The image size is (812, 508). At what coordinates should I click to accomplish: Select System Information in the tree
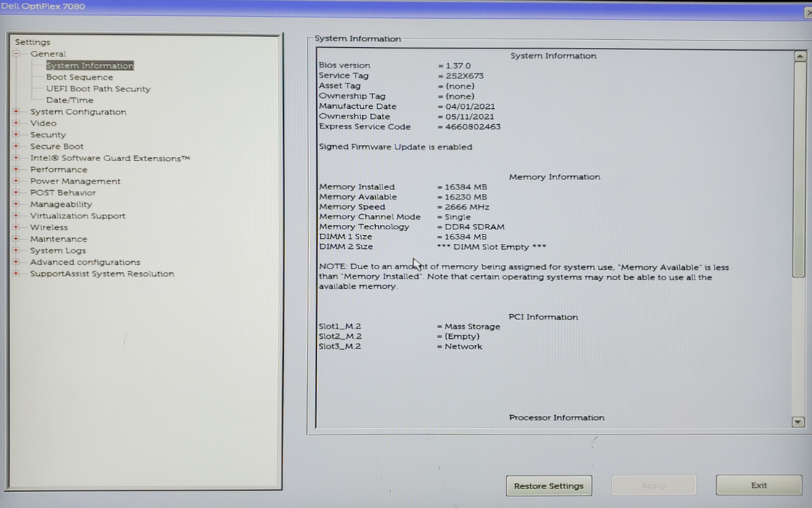click(x=89, y=65)
